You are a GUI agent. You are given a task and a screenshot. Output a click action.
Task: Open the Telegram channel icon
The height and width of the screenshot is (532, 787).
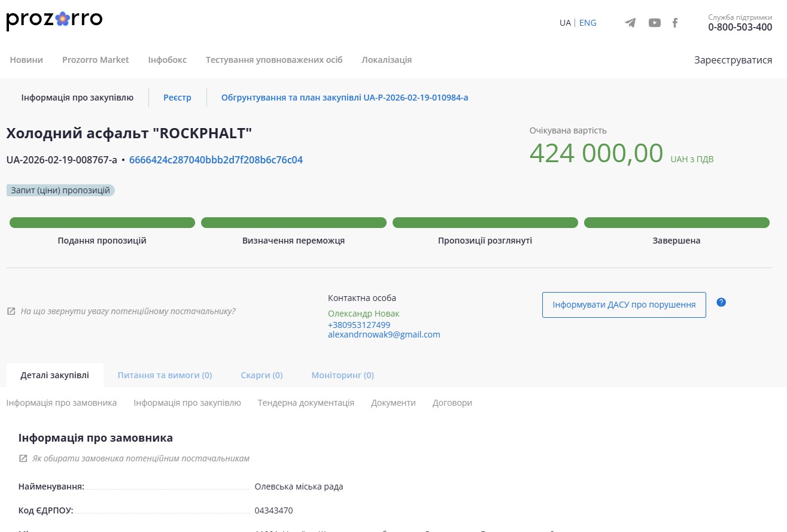coord(630,23)
